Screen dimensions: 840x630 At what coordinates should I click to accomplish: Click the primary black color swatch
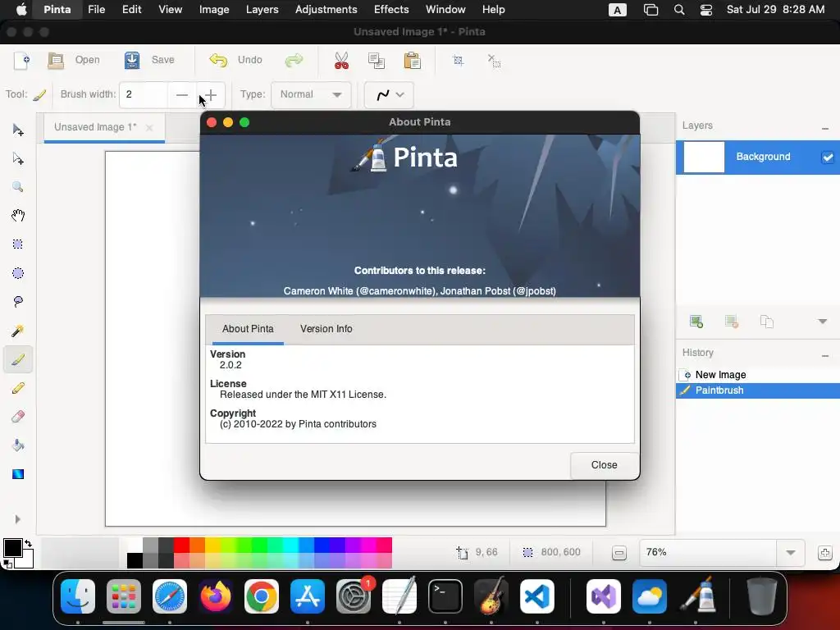pyautogui.click(x=13, y=548)
